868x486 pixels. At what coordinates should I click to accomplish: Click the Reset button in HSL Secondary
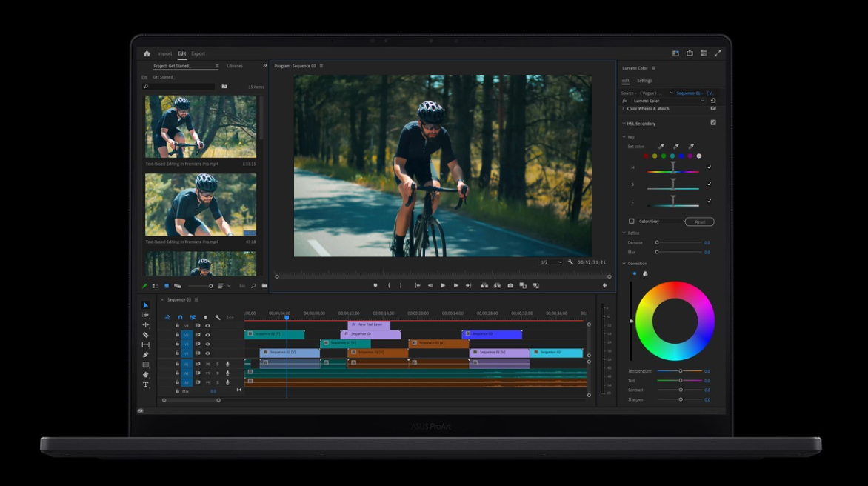699,222
